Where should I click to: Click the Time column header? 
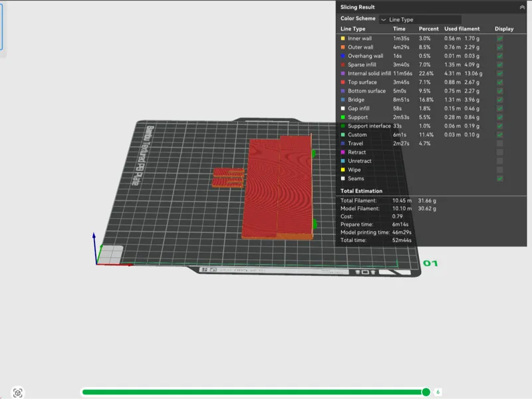399,29
